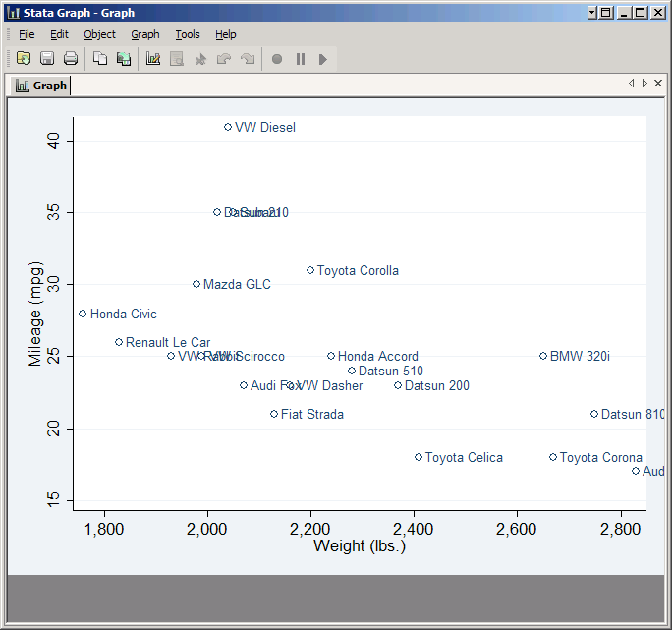Click the title bar dock window icon
The width and height of the screenshot is (672, 630).
(606, 13)
